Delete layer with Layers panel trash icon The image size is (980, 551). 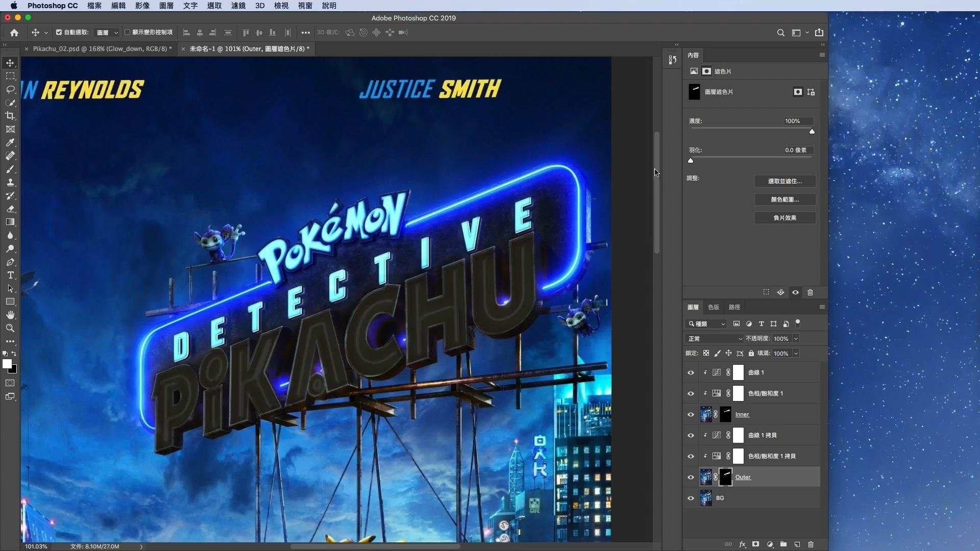pyautogui.click(x=811, y=544)
